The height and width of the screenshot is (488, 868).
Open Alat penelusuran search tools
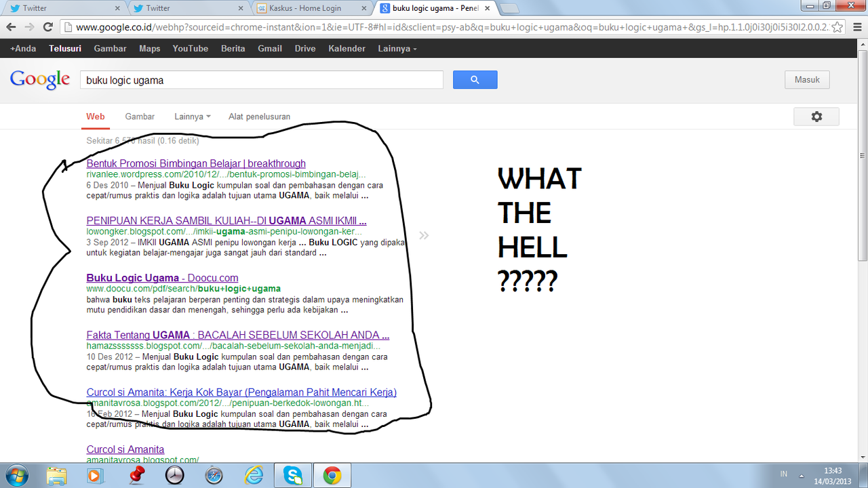tap(259, 117)
